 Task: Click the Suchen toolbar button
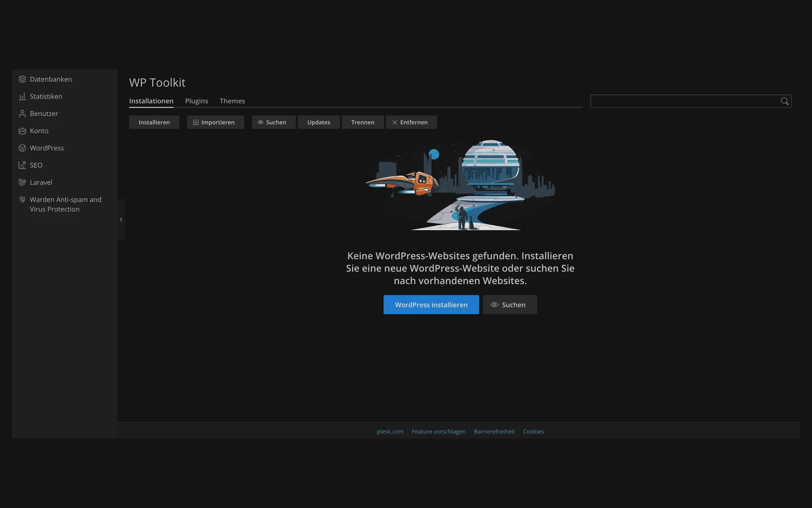point(274,122)
